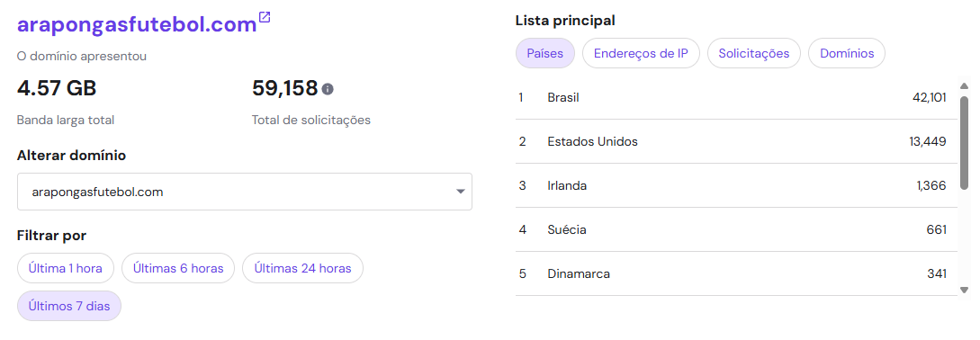Click the country list scrollbar thumb
Screen dimensions: 980x340
pyautogui.click(x=965, y=139)
